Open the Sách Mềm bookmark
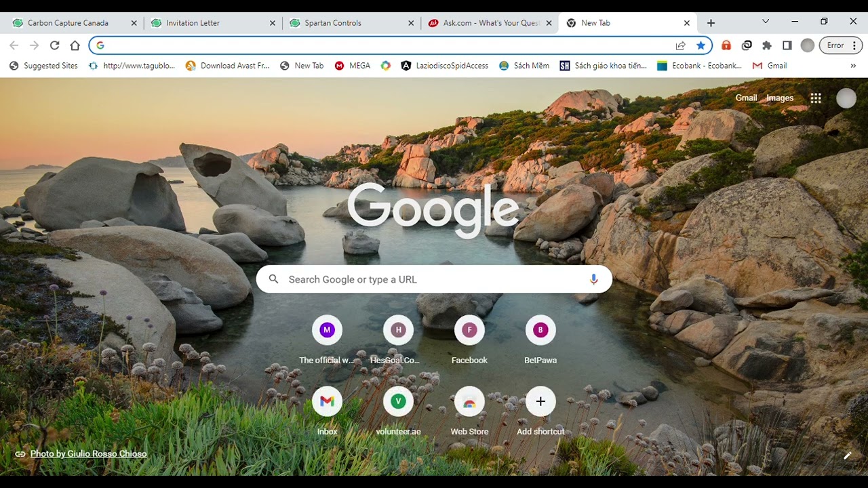This screenshot has height=488, width=868. coord(524,66)
